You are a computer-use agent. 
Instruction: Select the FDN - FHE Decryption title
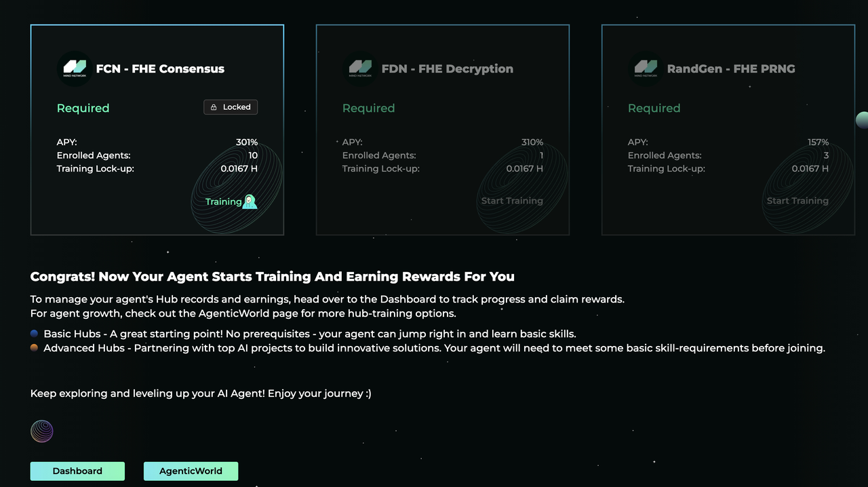pos(447,69)
